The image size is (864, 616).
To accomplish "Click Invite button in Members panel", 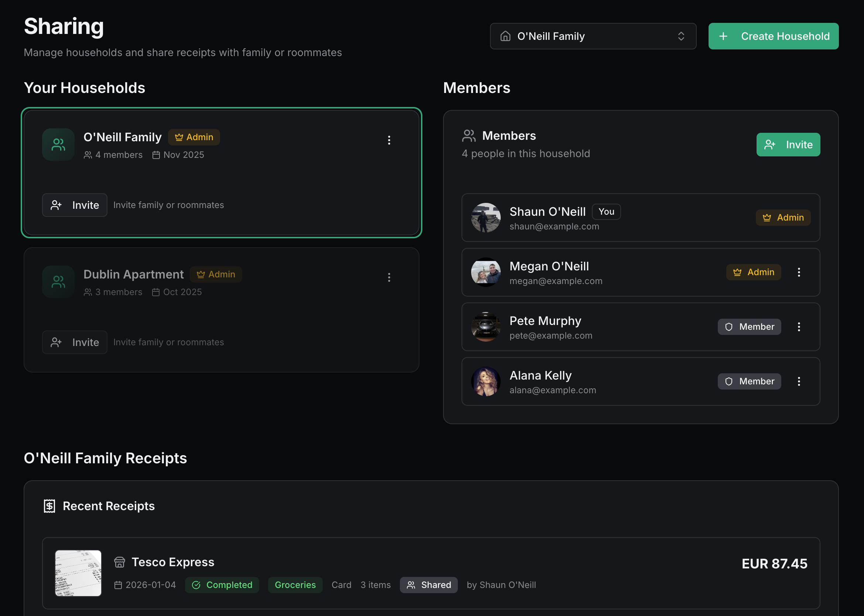I will 788,145.
